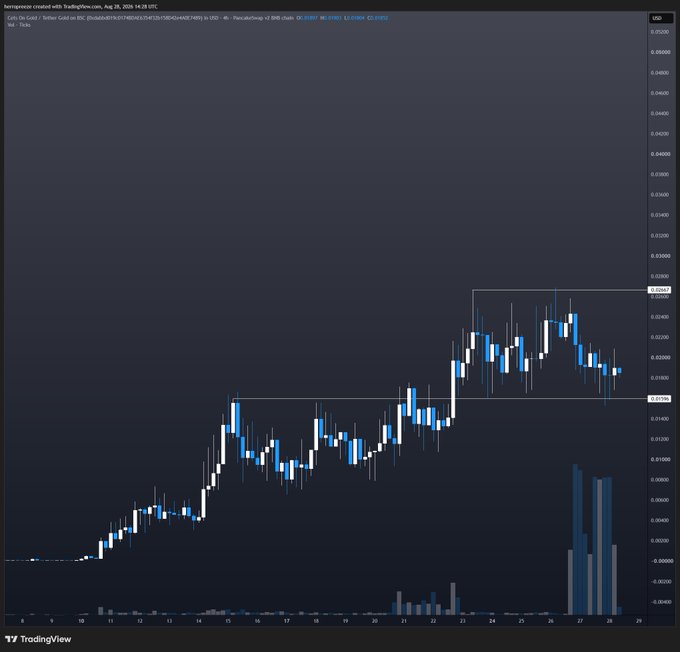The height and width of the screenshot is (652, 680).
Task: Click the 0.01000 price axis value
Action: click(660, 459)
